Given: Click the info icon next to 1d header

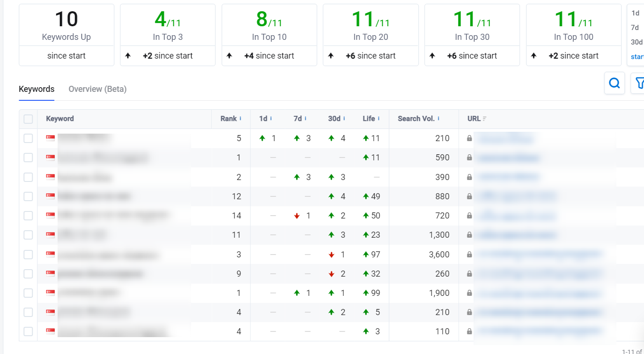Looking at the screenshot, I should point(271,119).
